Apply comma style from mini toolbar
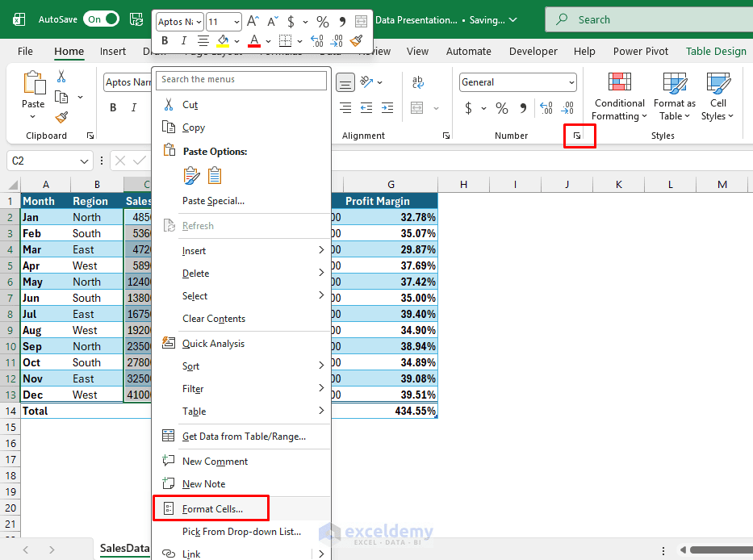The height and width of the screenshot is (560, 753). coord(342,22)
